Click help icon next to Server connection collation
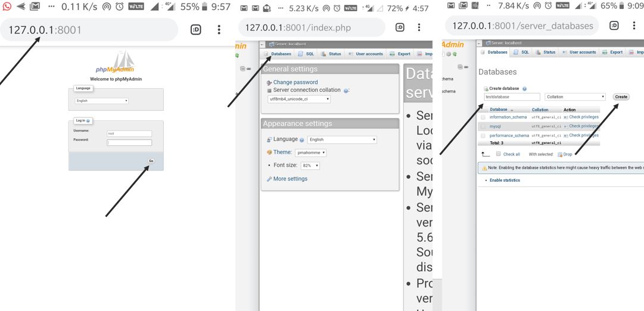This screenshot has height=311, width=644. pyautogui.click(x=346, y=91)
